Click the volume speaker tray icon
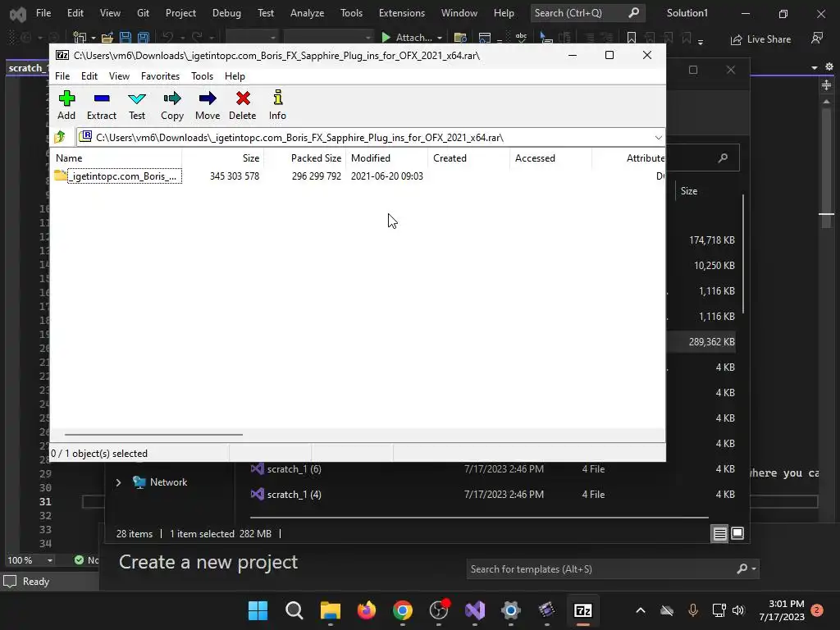The image size is (840, 630). (738, 610)
